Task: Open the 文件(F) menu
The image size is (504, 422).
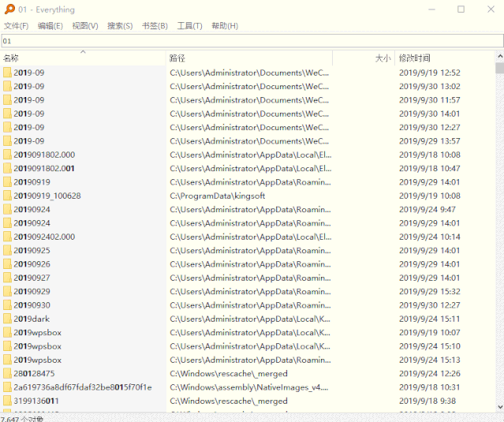Action: click(16, 26)
